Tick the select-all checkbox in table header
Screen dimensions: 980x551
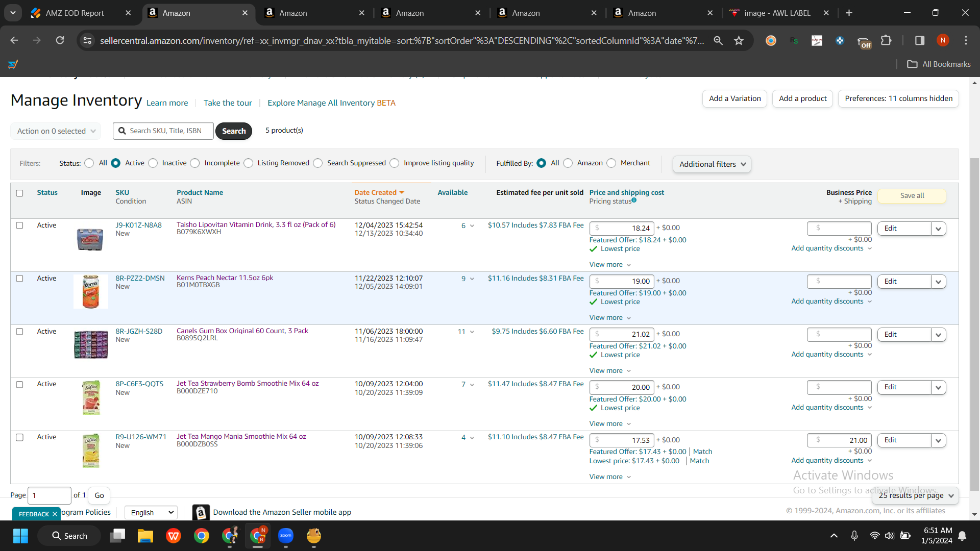tap(19, 193)
